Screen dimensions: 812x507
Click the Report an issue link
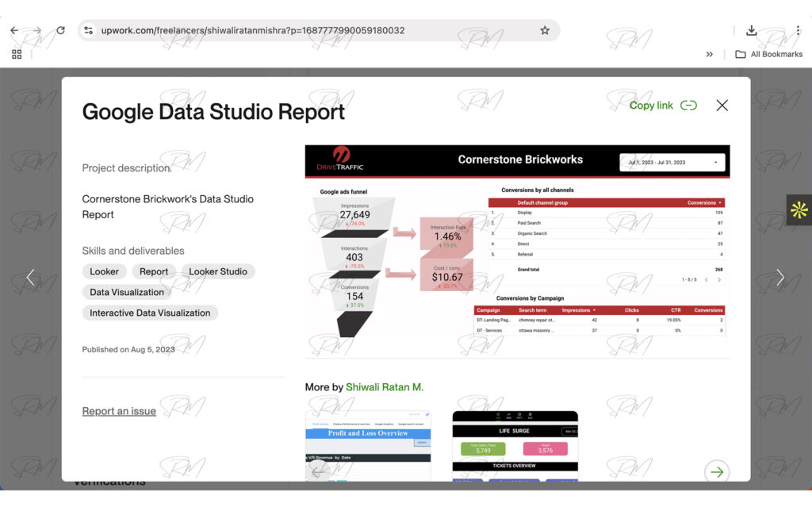pyautogui.click(x=119, y=411)
